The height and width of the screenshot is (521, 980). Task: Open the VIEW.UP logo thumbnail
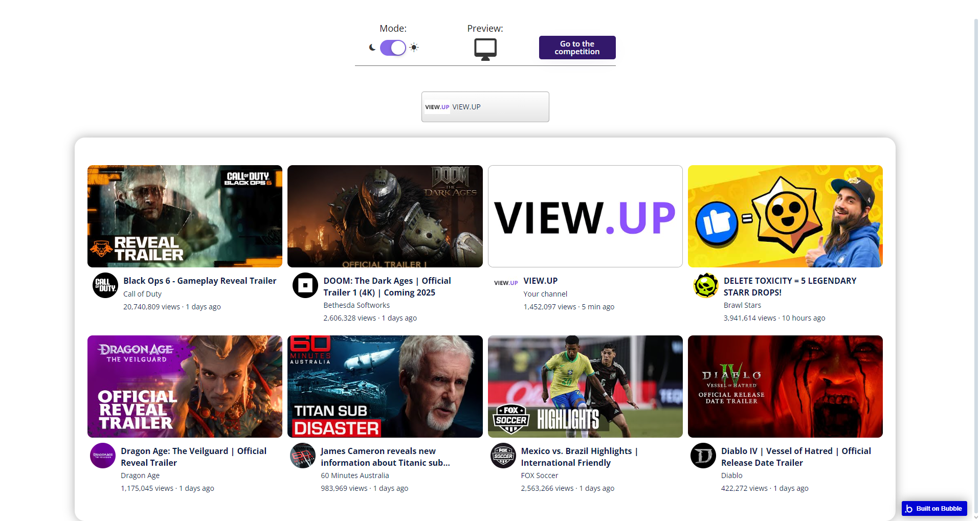tap(585, 216)
